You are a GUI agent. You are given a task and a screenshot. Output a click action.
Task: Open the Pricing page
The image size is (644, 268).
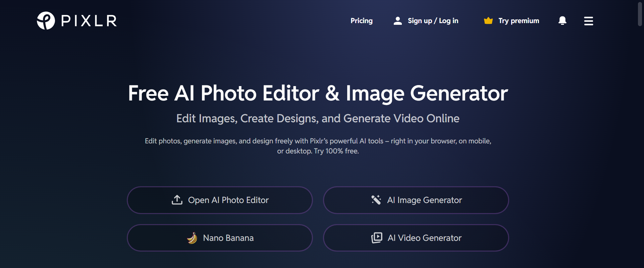pyautogui.click(x=361, y=21)
